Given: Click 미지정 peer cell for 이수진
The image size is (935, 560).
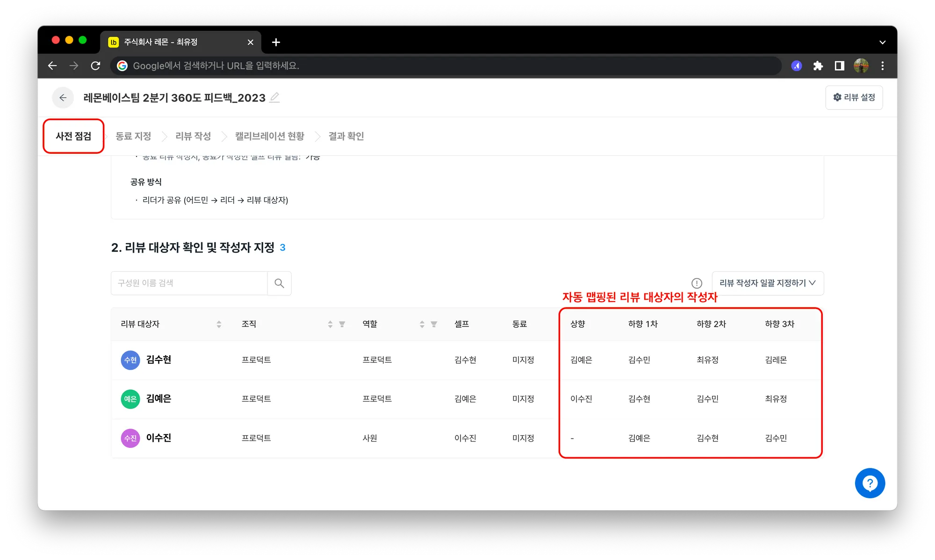Looking at the screenshot, I should [x=523, y=438].
